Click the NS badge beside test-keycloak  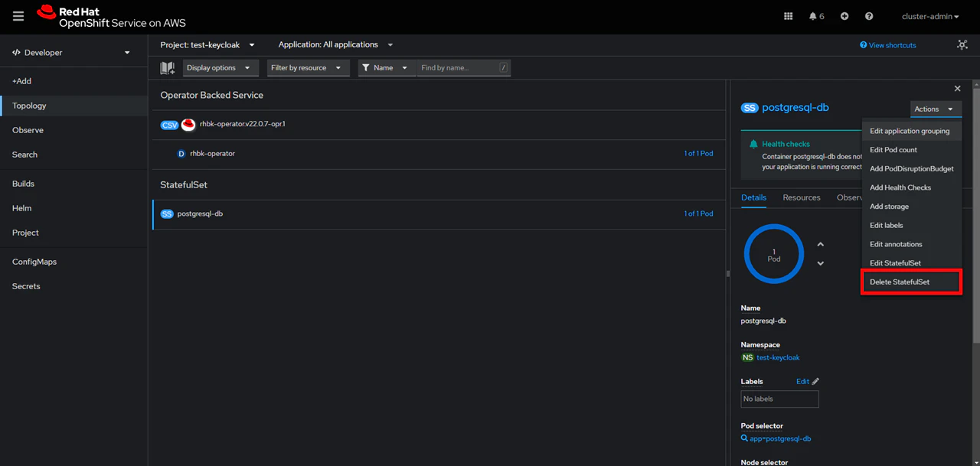tap(747, 357)
